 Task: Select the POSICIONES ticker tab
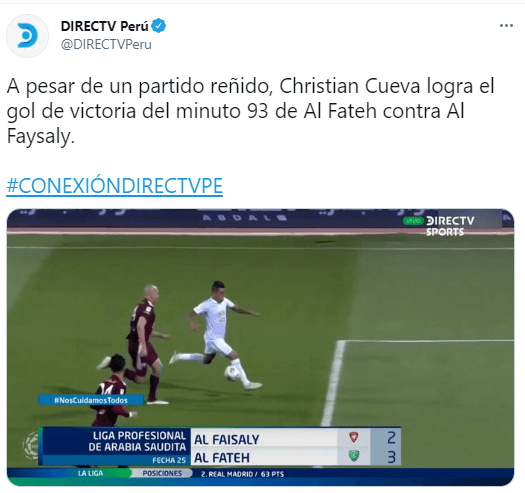162,473
